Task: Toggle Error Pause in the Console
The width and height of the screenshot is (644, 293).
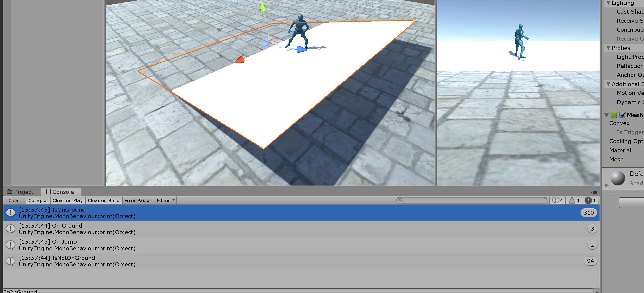Action: 137,200
